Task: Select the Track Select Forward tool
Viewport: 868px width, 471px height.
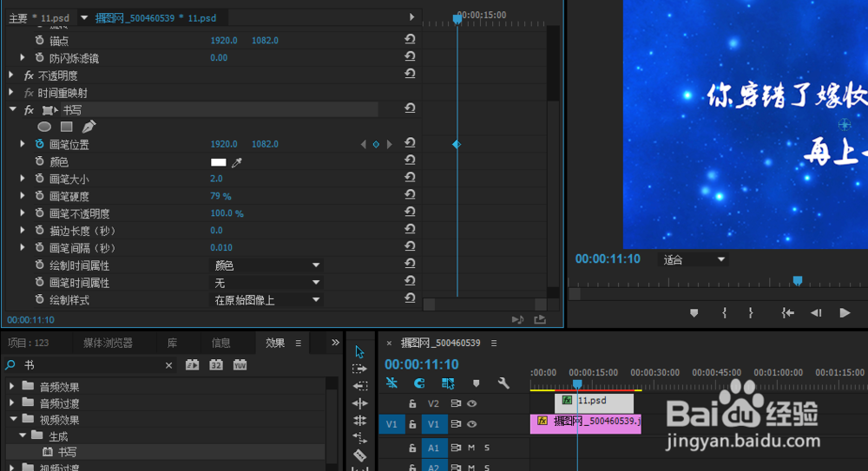Action: [360, 369]
